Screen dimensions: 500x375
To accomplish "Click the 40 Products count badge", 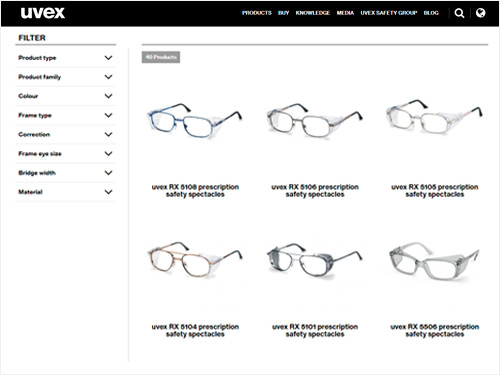I will (x=161, y=57).
